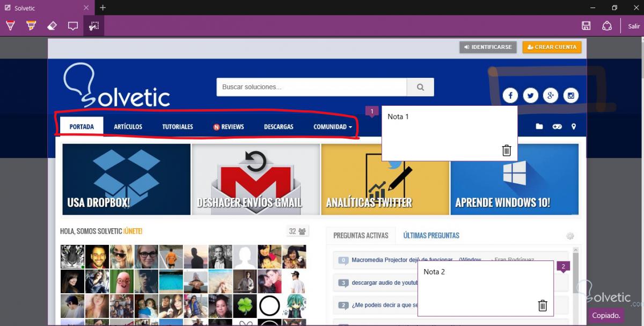Viewport: 644px width, 326px height.
Task: Open the PORTADA menu item
Action: pyautogui.click(x=82, y=127)
